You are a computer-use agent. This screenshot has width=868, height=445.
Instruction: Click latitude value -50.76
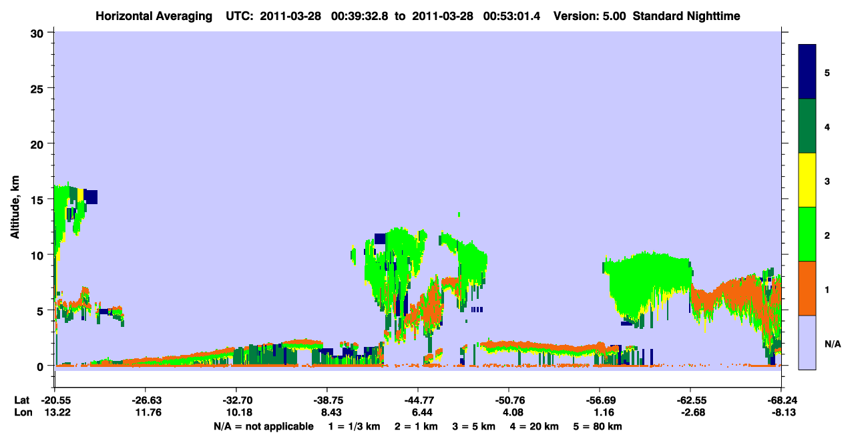(509, 400)
